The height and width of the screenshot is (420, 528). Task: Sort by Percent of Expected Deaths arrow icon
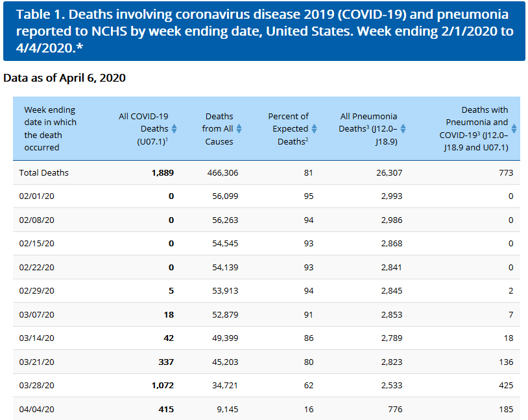tap(314, 128)
